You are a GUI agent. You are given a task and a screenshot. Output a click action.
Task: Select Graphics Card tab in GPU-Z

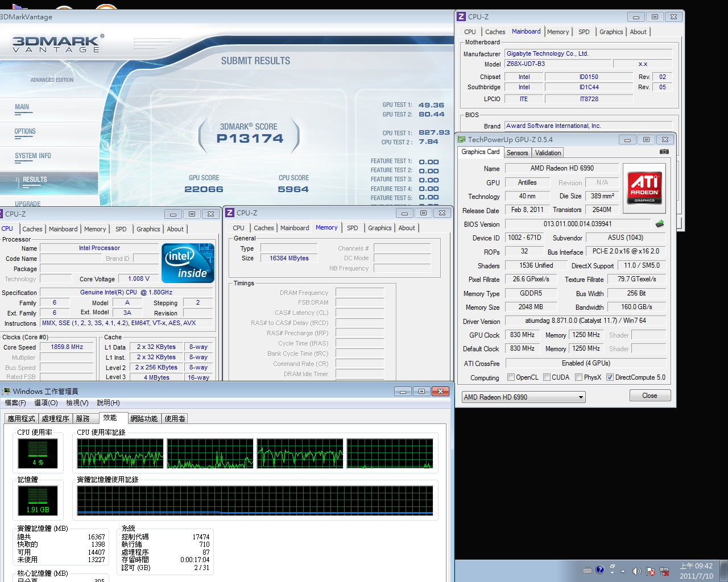481,152
